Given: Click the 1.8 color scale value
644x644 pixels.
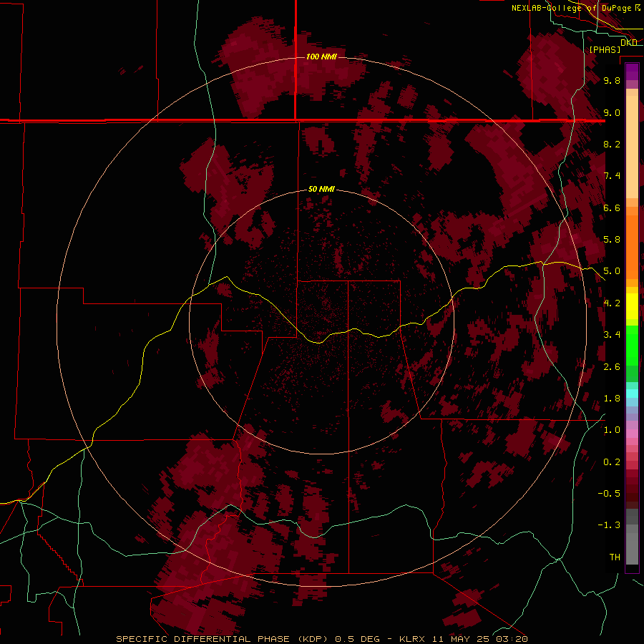Looking at the screenshot, I should [x=612, y=399].
